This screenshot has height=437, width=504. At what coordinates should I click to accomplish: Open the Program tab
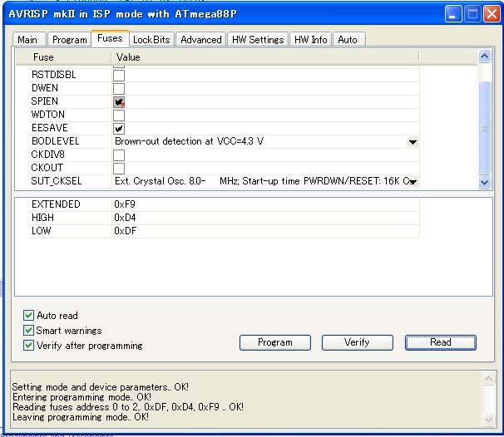click(69, 40)
